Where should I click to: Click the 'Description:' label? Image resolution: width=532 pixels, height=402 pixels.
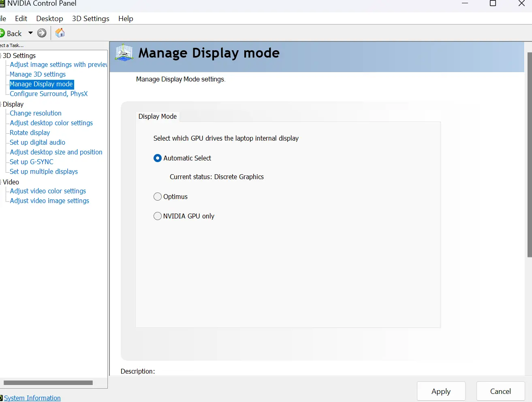[138, 371]
